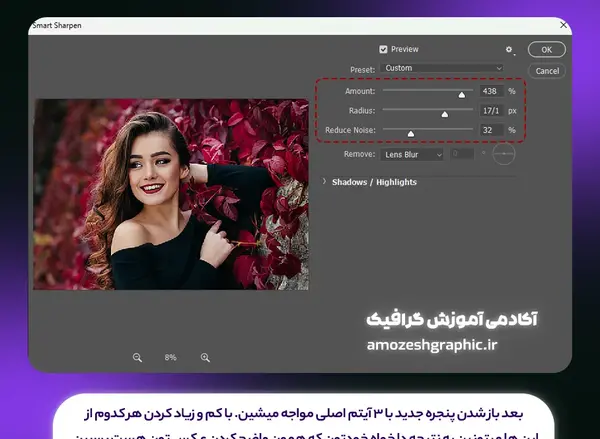Close the Smart Sharpen dialog
Viewport: 600px width, 439px height.
click(563, 25)
